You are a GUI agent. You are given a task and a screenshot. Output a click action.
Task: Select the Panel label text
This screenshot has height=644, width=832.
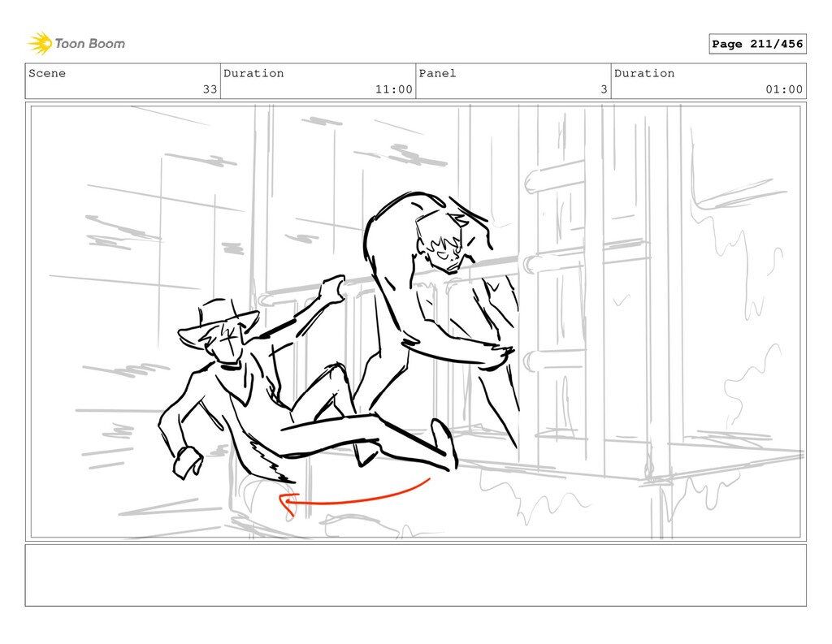[x=437, y=73]
